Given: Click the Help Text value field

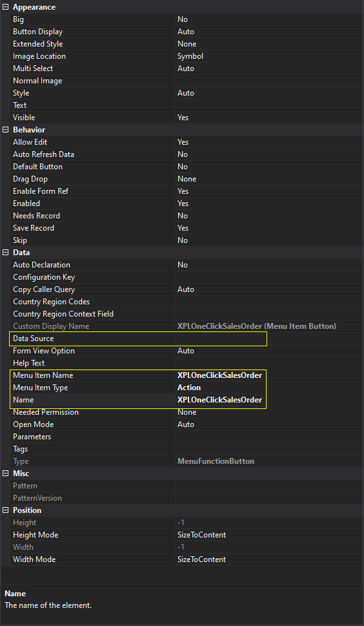Looking at the screenshot, I should [269, 363].
